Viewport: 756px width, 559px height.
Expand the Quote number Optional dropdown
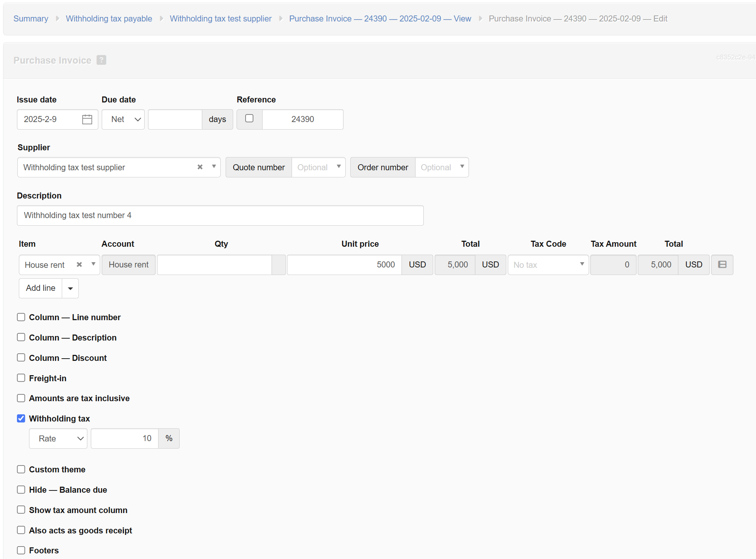[318, 167]
